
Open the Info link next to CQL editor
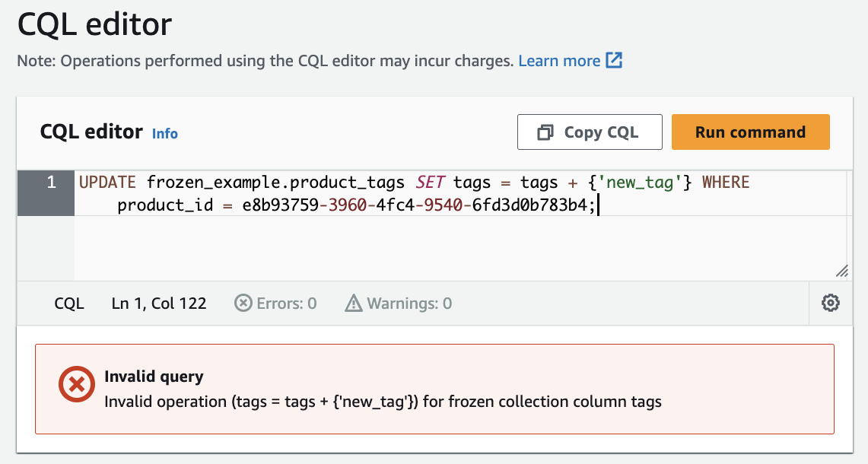coord(165,134)
